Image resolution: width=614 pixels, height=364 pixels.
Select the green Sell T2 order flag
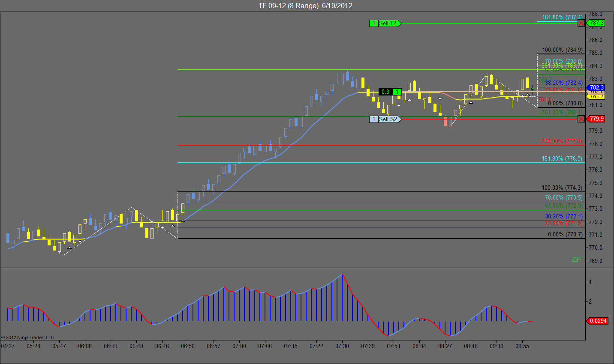click(385, 23)
